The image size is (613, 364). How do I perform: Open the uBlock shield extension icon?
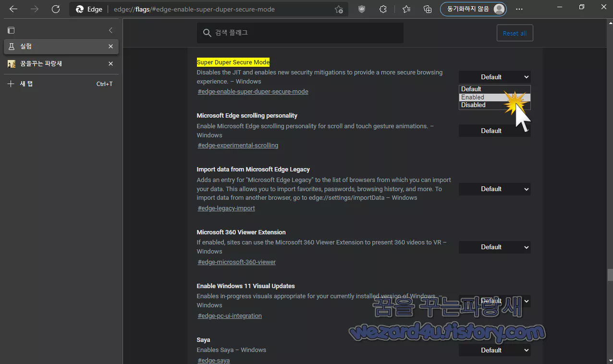362,9
